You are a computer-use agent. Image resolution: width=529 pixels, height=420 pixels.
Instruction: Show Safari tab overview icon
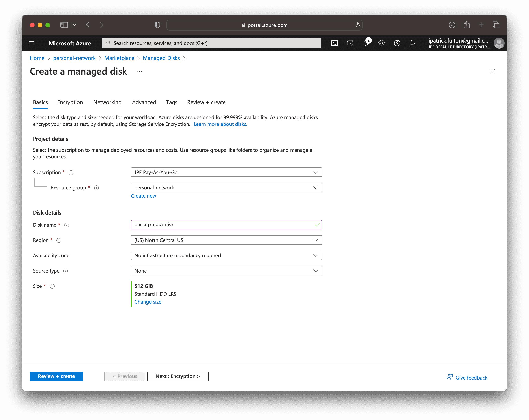point(496,25)
